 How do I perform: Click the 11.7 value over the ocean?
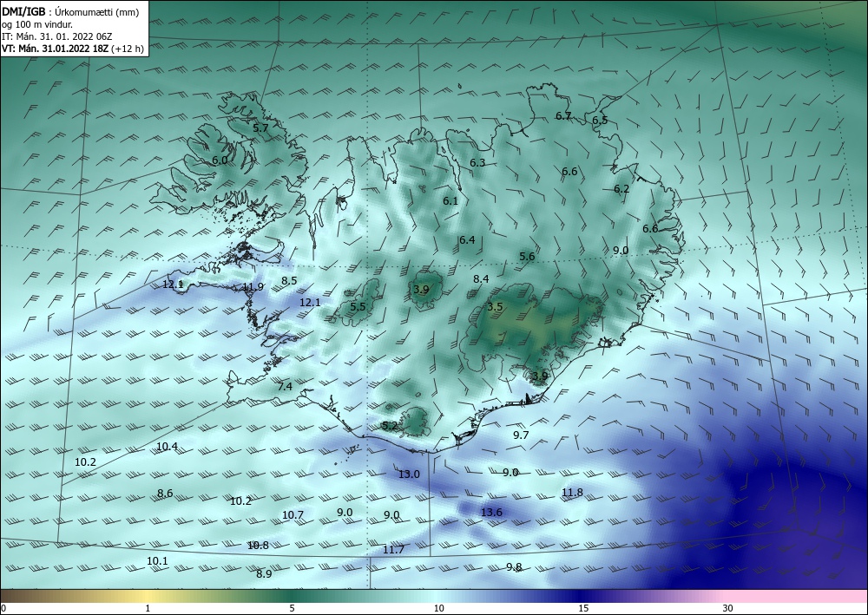pyautogui.click(x=393, y=549)
